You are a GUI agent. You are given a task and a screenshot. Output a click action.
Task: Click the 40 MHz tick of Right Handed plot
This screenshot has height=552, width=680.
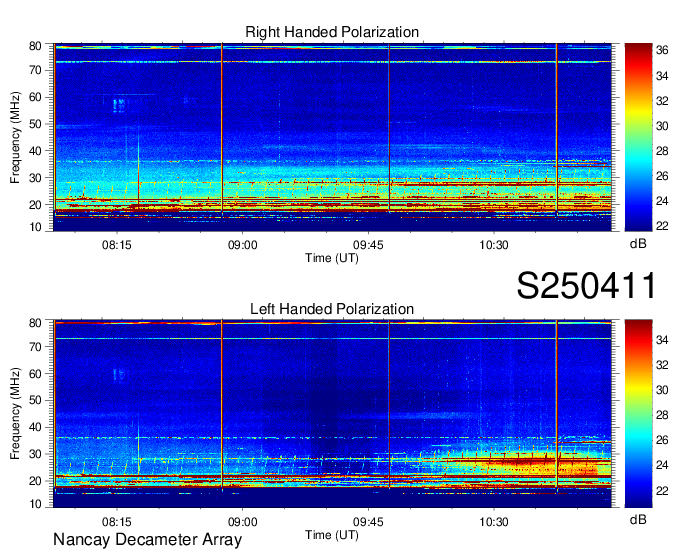[x=35, y=151]
